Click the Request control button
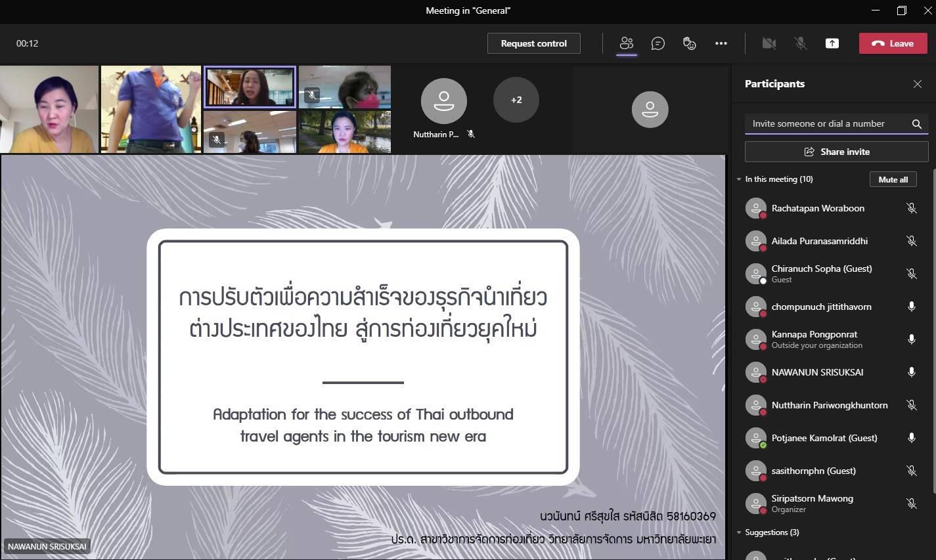Viewport: 936px width, 560px height. 533,43
